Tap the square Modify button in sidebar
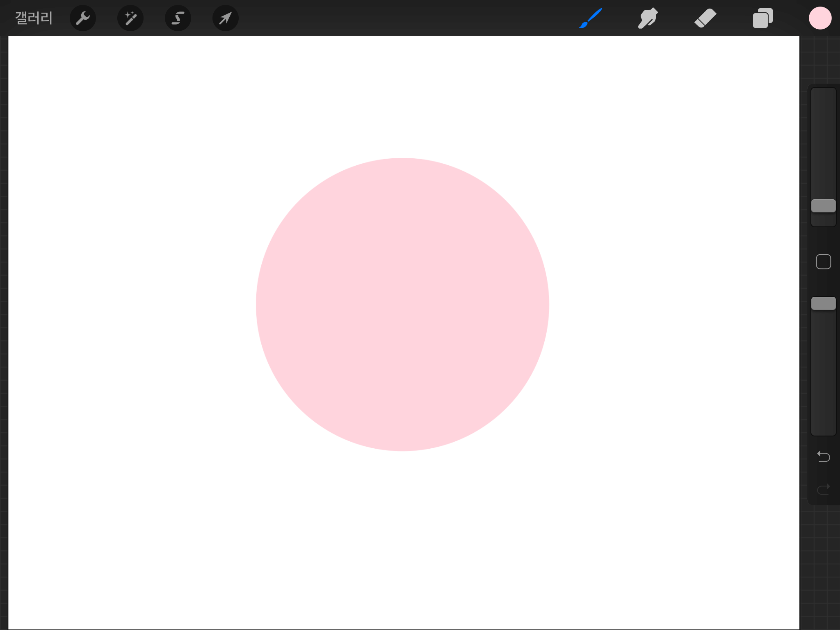840x630 pixels. pyautogui.click(x=823, y=262)
